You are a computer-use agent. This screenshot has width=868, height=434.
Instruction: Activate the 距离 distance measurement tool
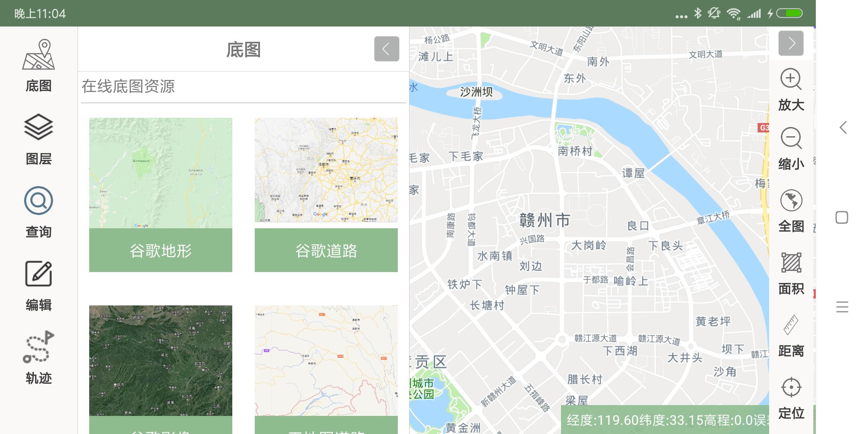tap(790, 334)
